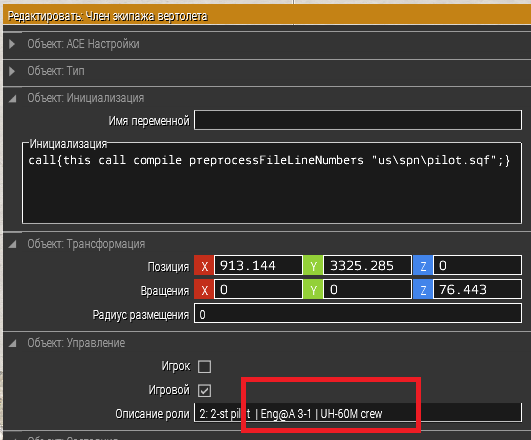Click the Вращения Y value field
The height and width of the screenshot is (440, 531).
coord(367,289)
